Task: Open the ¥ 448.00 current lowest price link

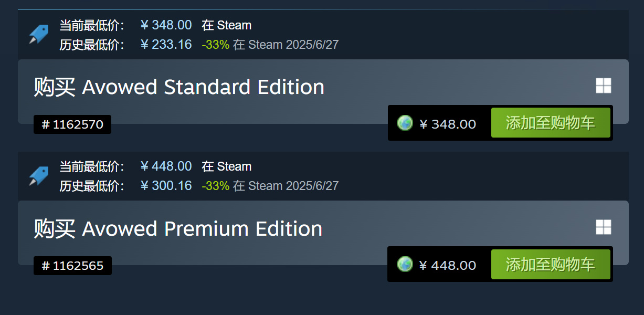Action: [166, 166]
